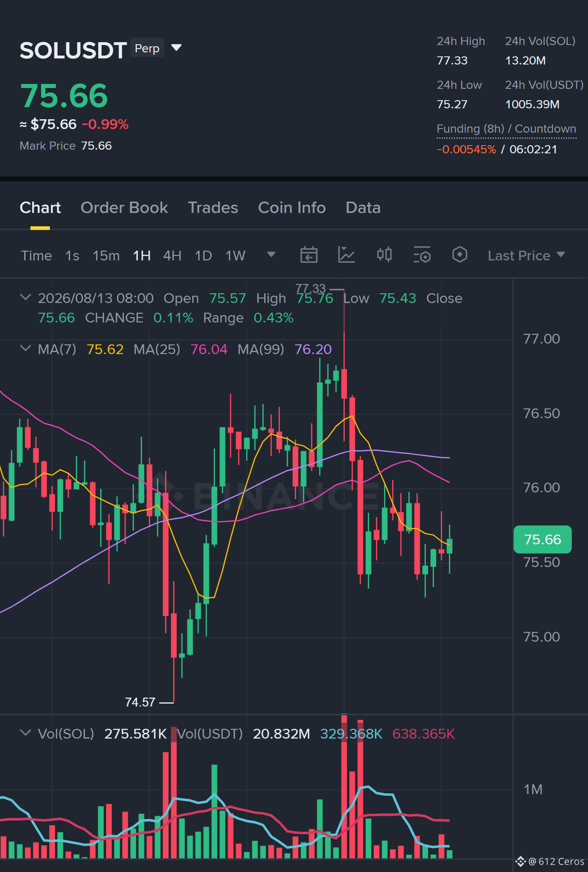The image size is (588, 872).
Task: Select the 15m interval
Action: click(x=106, y=256)
